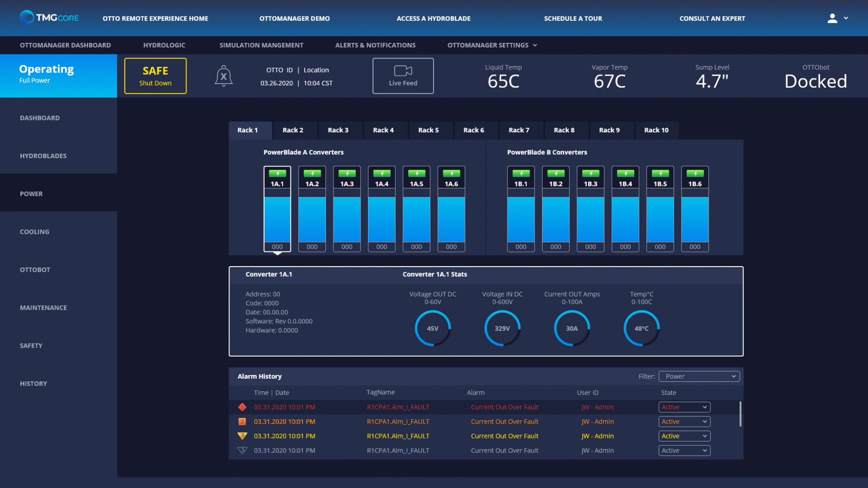The image size is (868, 488).
Task: Open the Alarm History Filter dropdown set to Power
Action: 699,376
